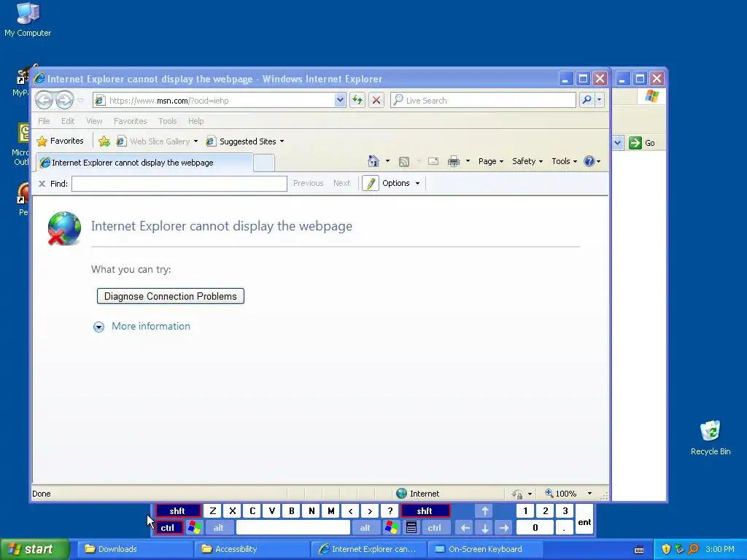This screenshot has height=560, width=747.
Task: Switch to Accessibility taskbar button
Action: point(252,549)
